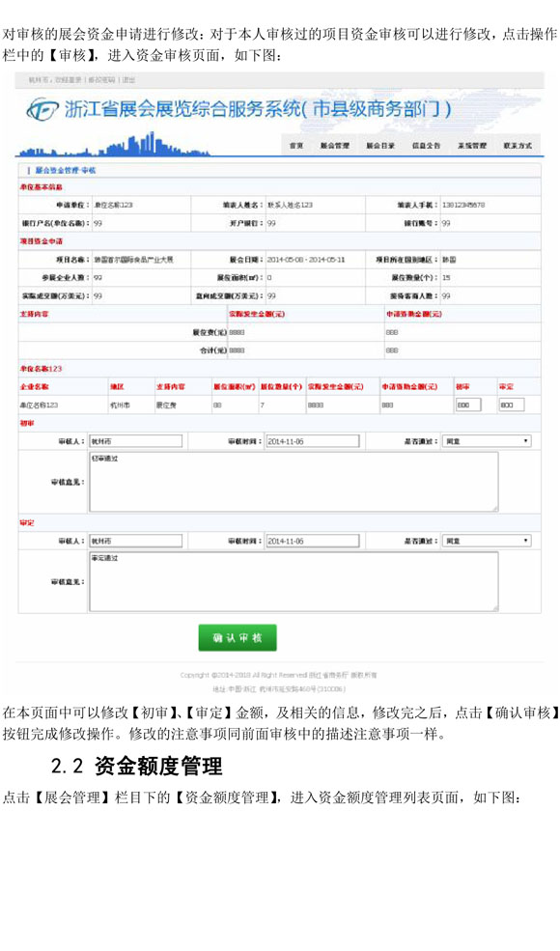Click the 审核意见 textarea containing 初审通过
Viewport: 560px width, 951px height.
point(294,482)
